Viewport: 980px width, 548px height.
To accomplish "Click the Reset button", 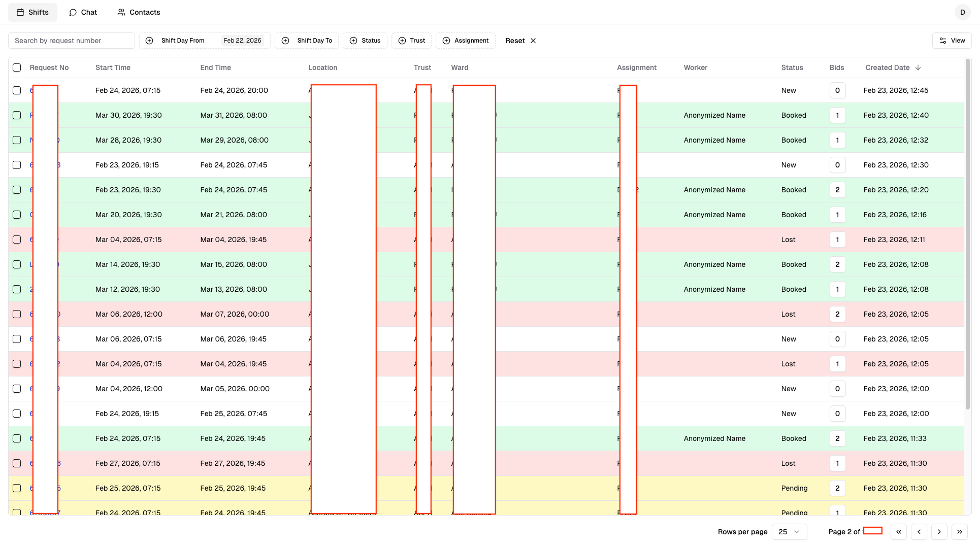I will point(515,41).
